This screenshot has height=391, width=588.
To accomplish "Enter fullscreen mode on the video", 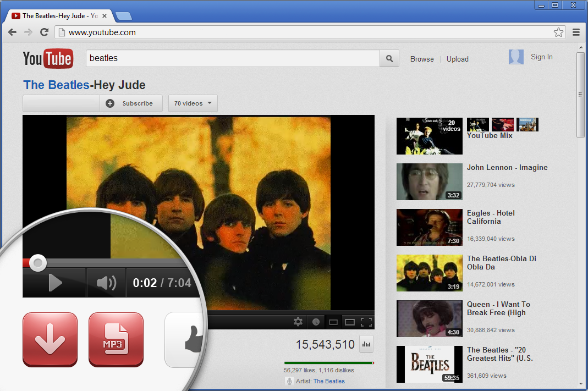I will point(366,322).
